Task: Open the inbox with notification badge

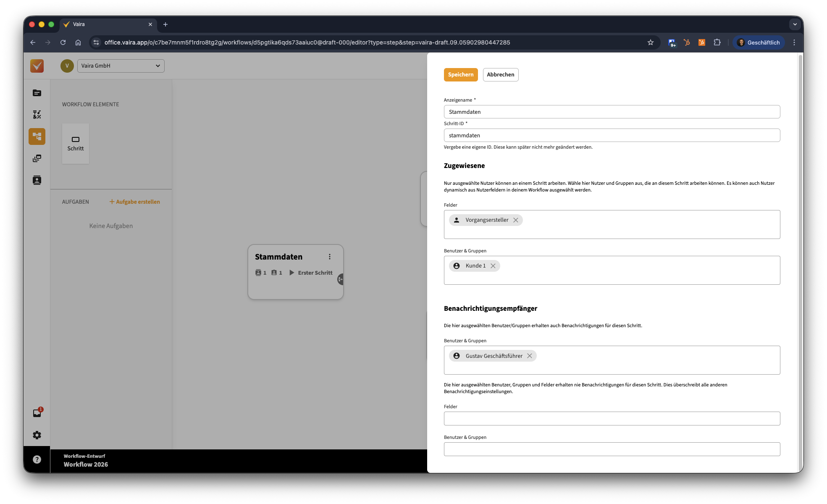Action: [37, 413]
